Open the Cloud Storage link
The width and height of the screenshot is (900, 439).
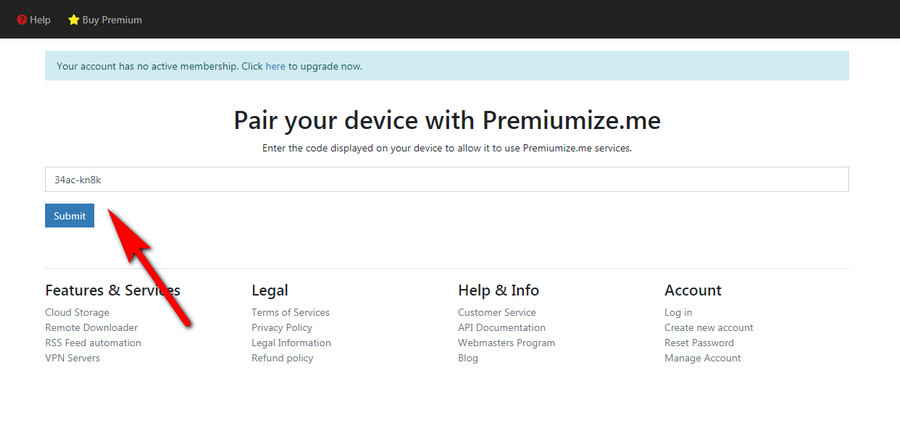(77, 312)
